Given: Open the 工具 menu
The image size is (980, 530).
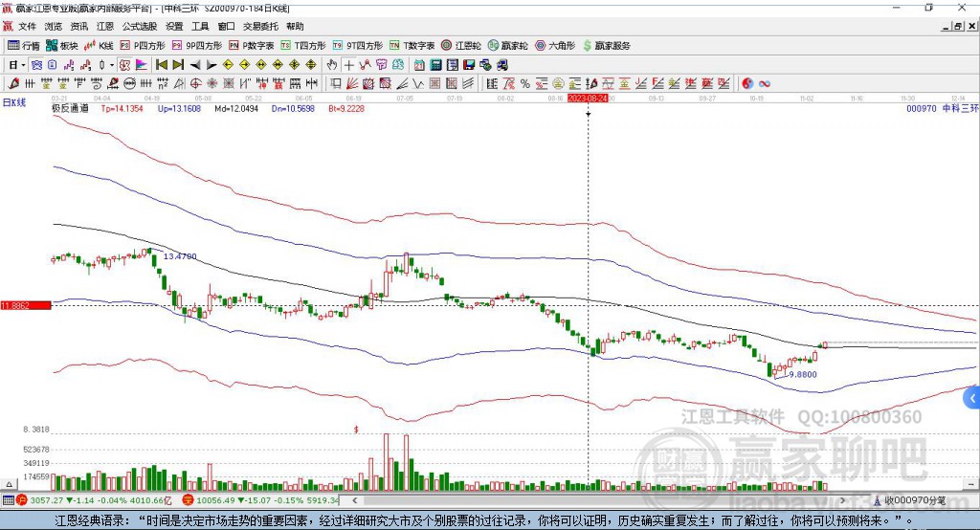Looking at the screenshot, I should (x=200, y=26).
